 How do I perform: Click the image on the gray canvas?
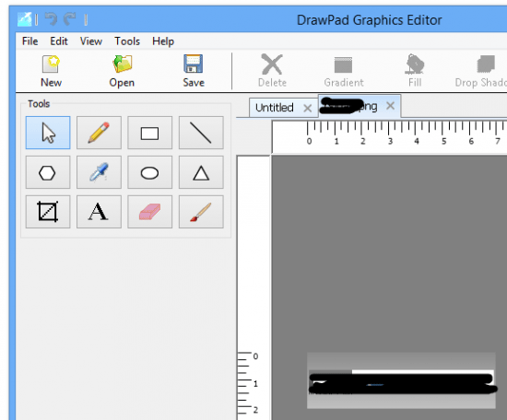coord(401,380)
